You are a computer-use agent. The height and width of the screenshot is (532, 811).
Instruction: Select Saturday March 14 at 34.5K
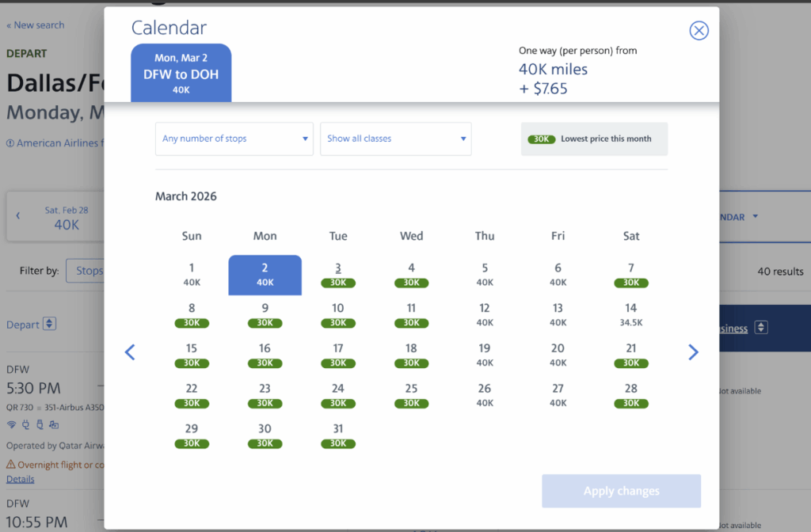(630, 315)
